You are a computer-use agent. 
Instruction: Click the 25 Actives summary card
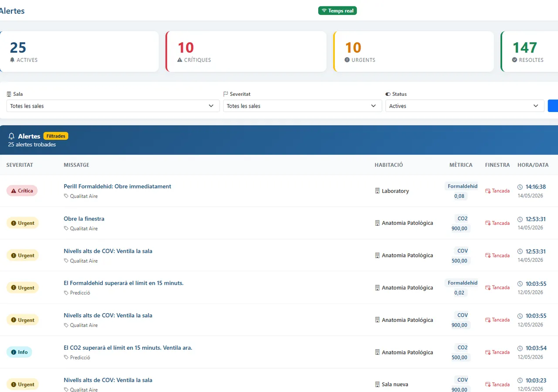point(79,51)
